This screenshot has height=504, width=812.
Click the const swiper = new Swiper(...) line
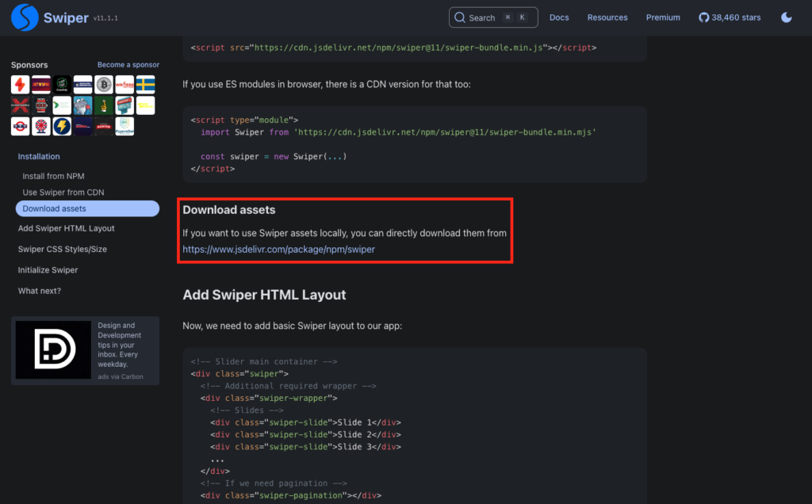coord(274,156)
